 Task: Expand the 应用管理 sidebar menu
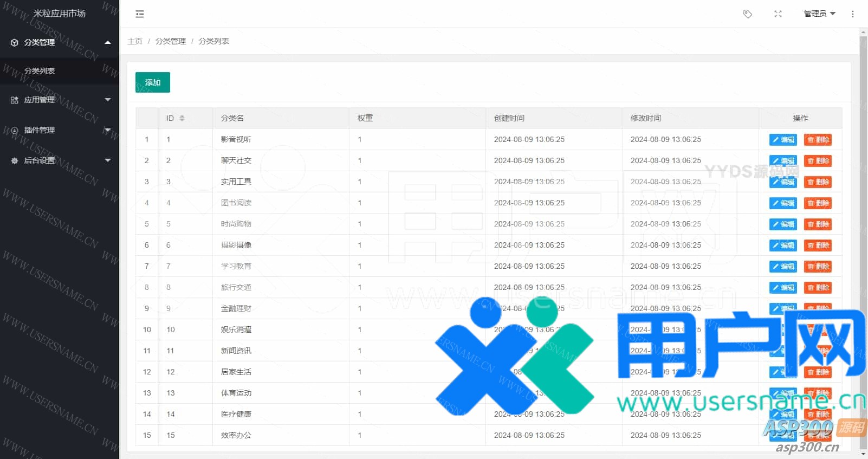tap(60, 100)
